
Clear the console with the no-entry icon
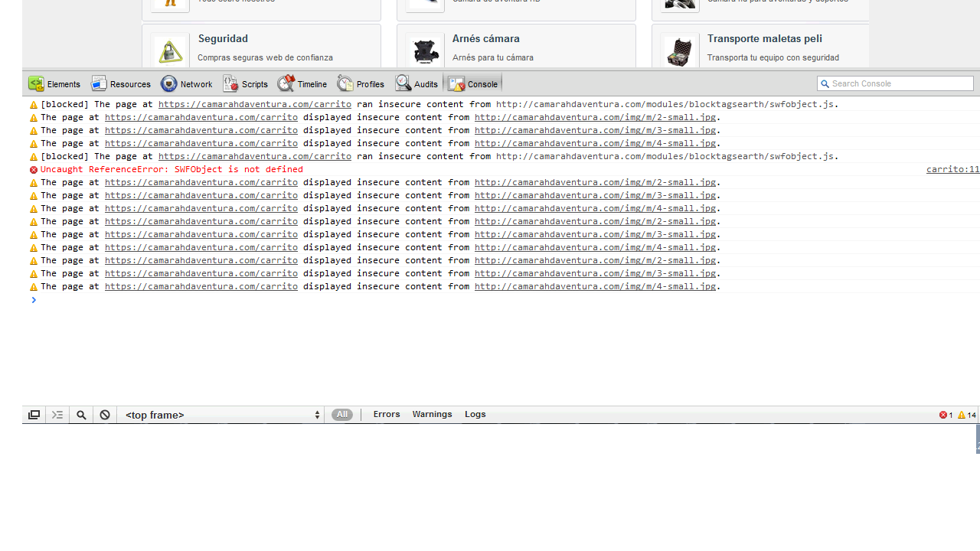(104, 415)
